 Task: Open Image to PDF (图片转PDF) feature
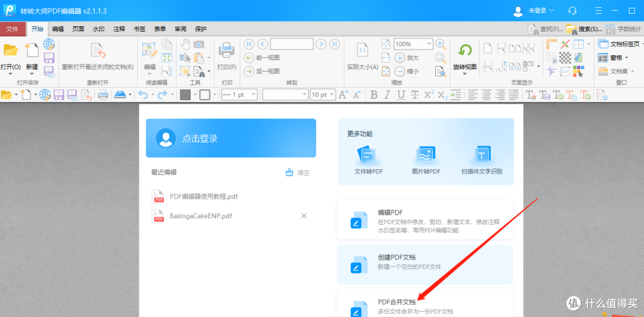tap(426, 160)
